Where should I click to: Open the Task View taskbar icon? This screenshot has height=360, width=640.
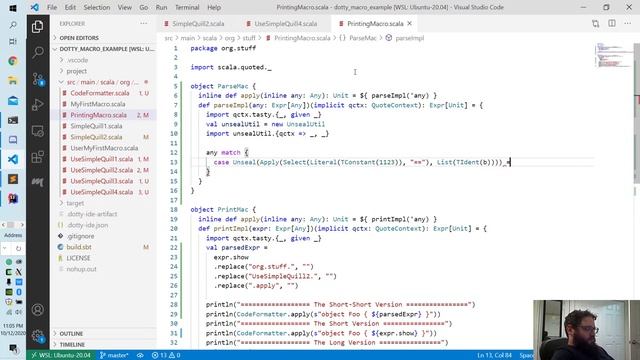point(13,42)
